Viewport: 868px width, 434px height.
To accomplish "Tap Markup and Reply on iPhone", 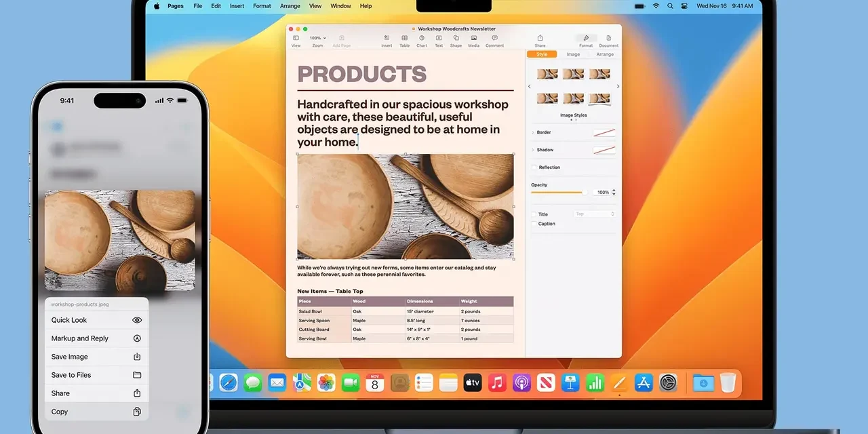I will click(96, 338).
